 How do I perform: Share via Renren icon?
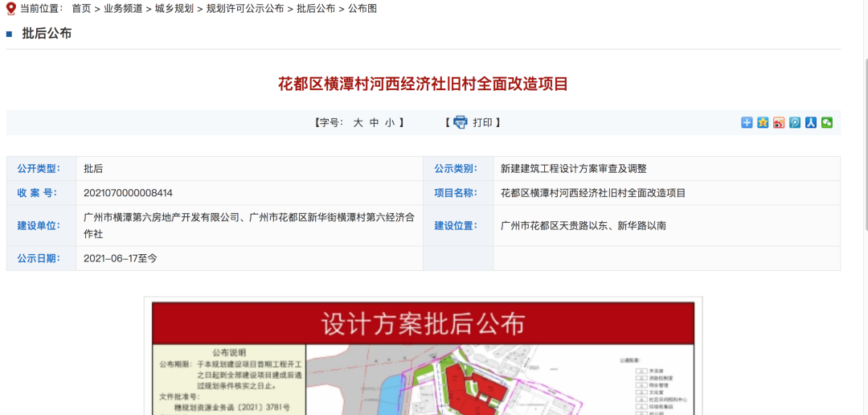(811, 122)
